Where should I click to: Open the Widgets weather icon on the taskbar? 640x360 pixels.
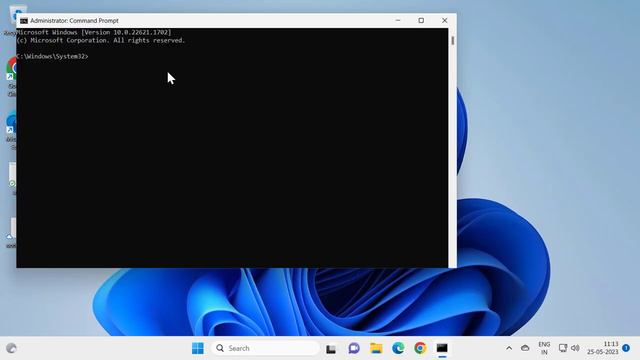coord(11,348)
